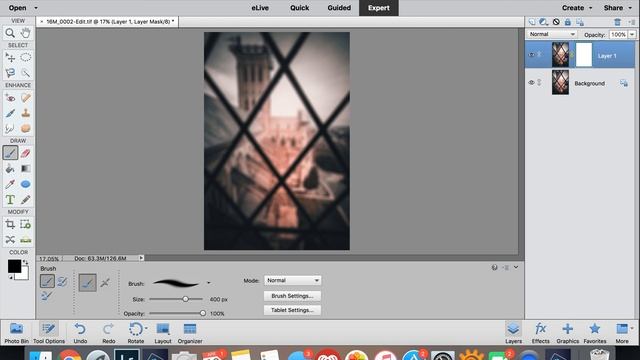Click the Brush Settings button
This screenshot has height=360, width=640.
tap(292, 296)
